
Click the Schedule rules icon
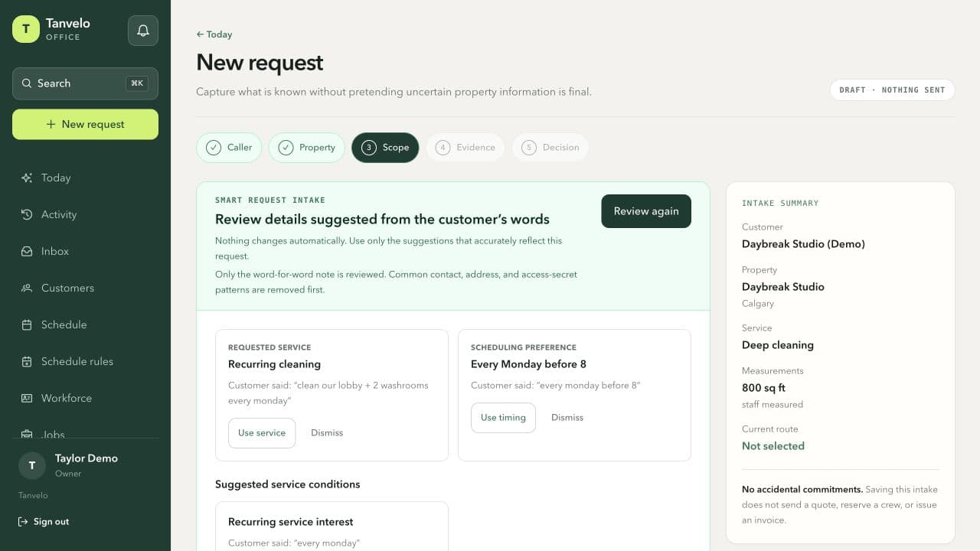[27, 361]
